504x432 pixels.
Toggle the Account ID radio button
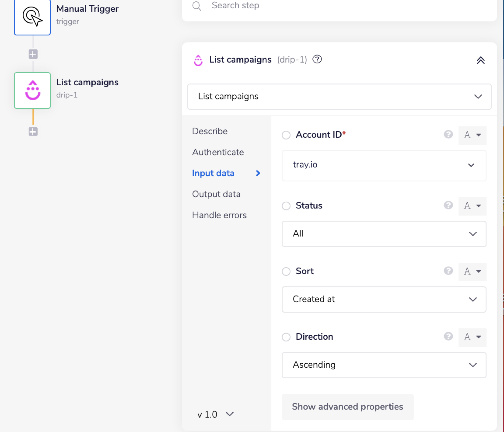pos(286,135)
